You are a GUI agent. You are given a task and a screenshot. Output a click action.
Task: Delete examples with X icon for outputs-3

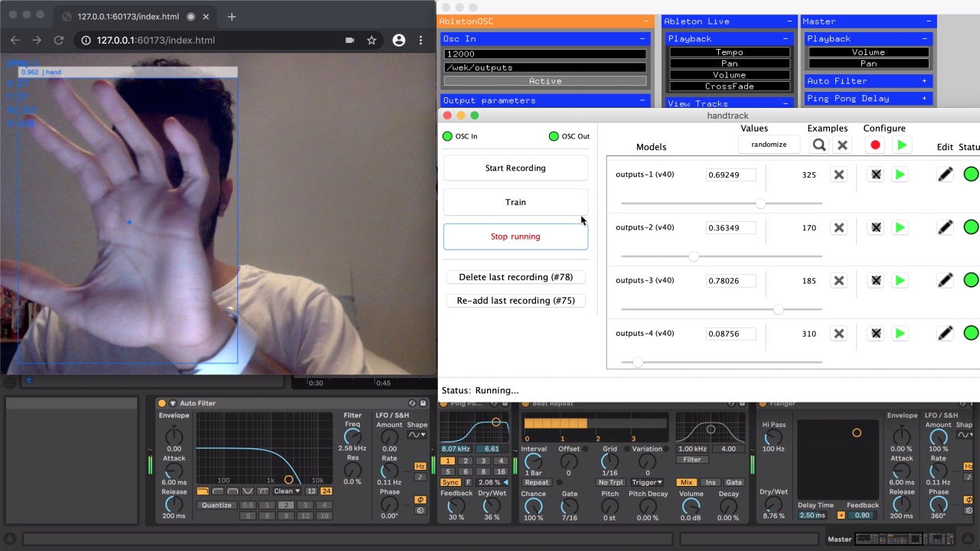click(839, 281)
